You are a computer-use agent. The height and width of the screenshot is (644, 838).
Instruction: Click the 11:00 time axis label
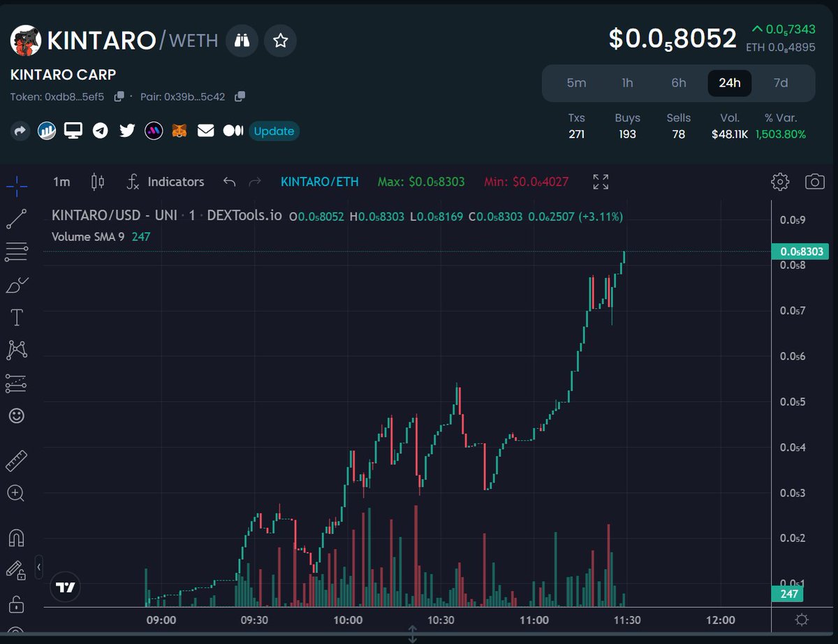(x=534, y=620)
